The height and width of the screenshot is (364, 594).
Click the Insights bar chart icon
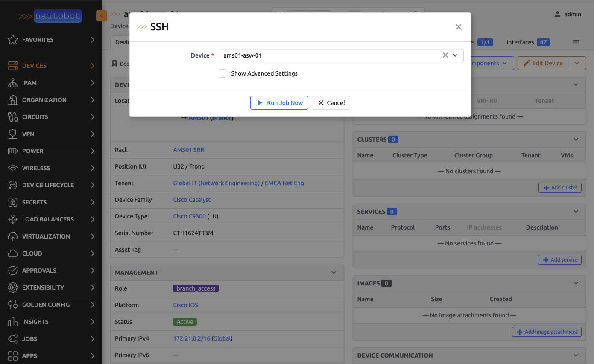[13, 322]
